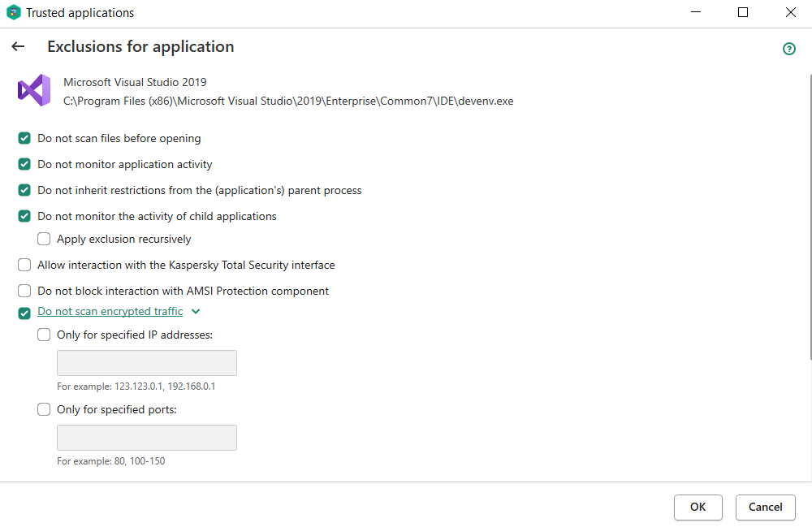Image resolution: width=812 pixels, height=527 pixels.
Task: Uncheck Do not scan files before opening
Action: pos(24,139)
